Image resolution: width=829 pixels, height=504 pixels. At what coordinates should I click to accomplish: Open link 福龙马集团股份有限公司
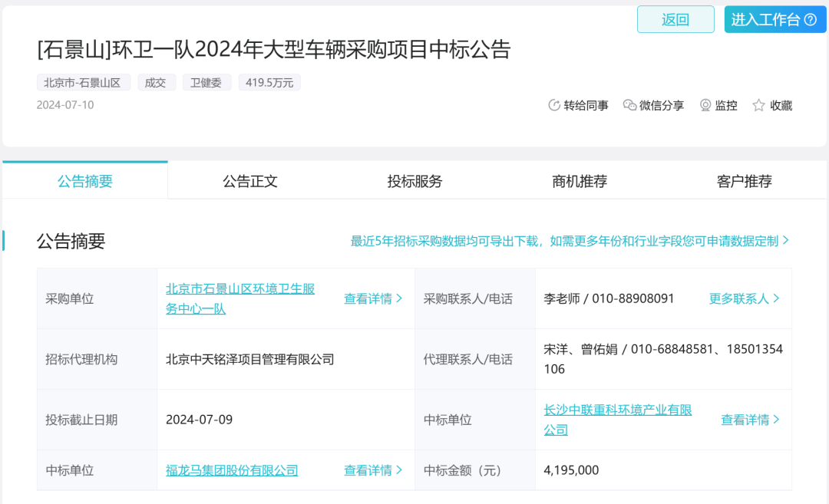pos(232,470)
